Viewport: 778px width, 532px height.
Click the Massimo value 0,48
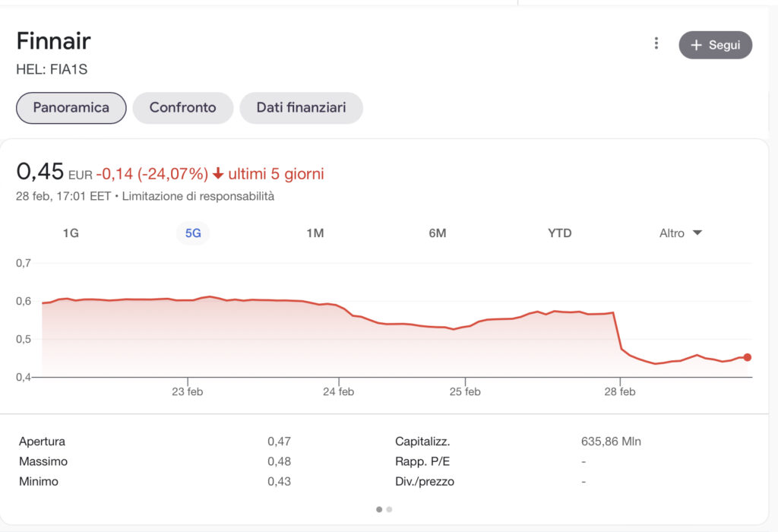280,461
